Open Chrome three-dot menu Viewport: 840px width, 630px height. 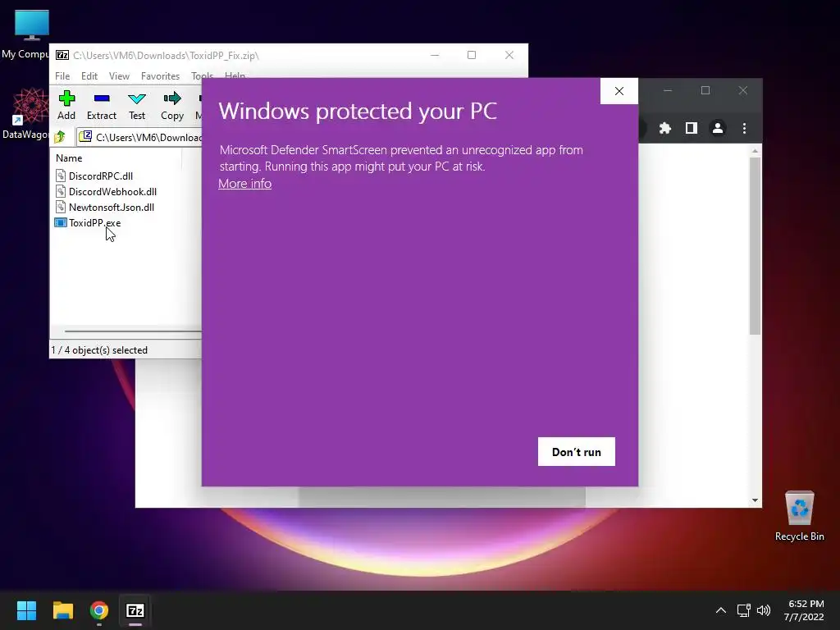(744, 128)
